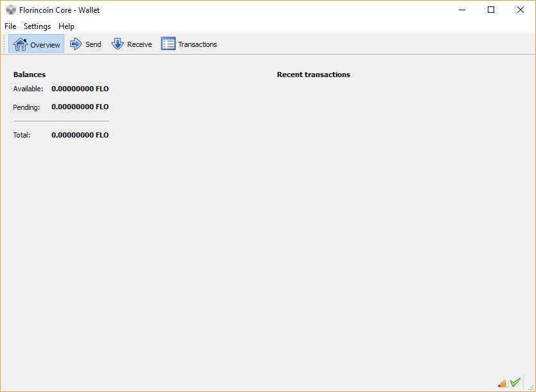
Task: Select the Available balance amount text
Action: coord(80,89)
